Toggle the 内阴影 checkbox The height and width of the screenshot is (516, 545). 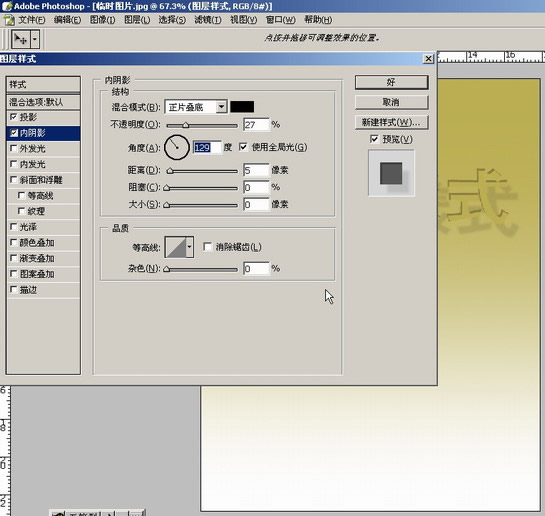(14, 133)
